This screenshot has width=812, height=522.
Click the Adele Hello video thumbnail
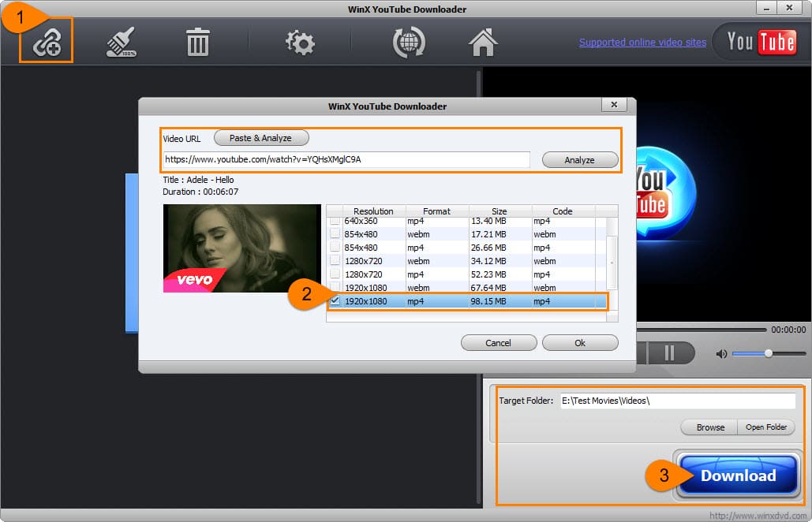tap(241, 248)
